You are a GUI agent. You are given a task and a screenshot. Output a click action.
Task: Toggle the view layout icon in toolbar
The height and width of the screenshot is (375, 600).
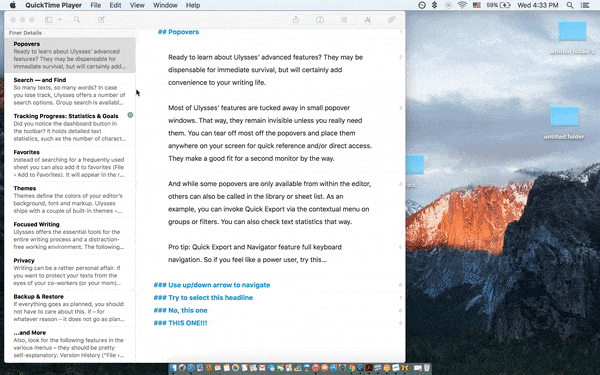click(49, 20)
